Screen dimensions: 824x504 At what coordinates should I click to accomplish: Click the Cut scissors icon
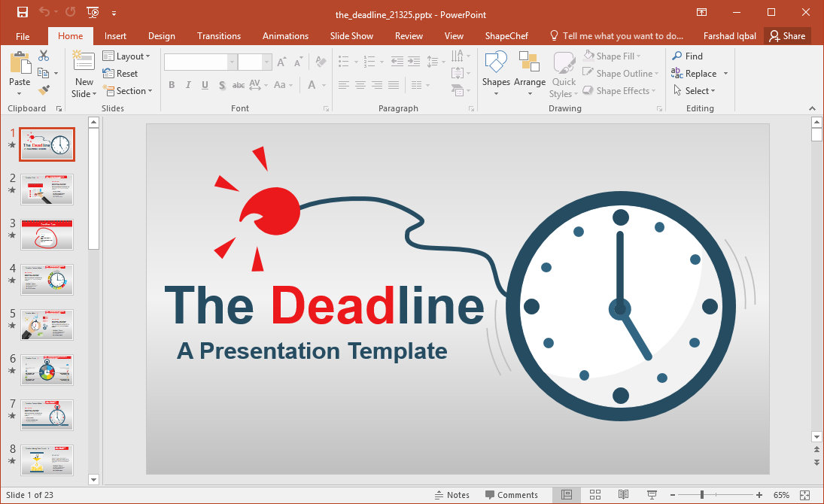click(x=44, y=56)
